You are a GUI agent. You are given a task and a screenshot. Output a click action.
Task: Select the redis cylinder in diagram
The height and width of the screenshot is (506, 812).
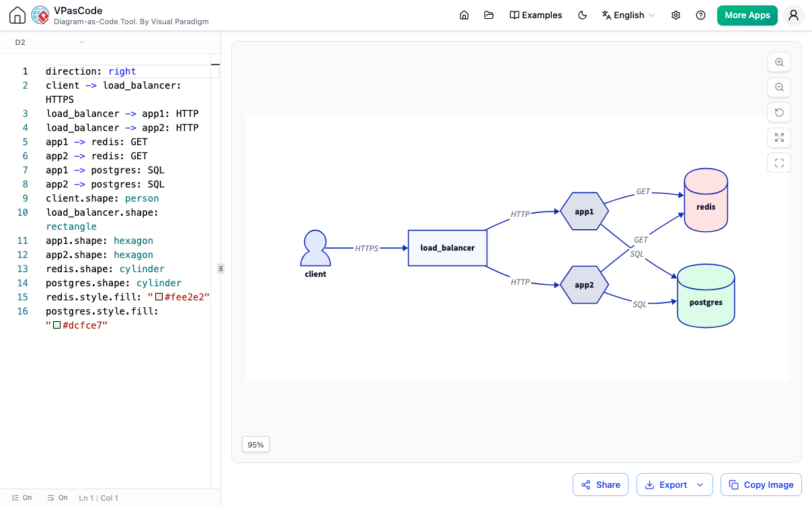click(x=706, y=200)
